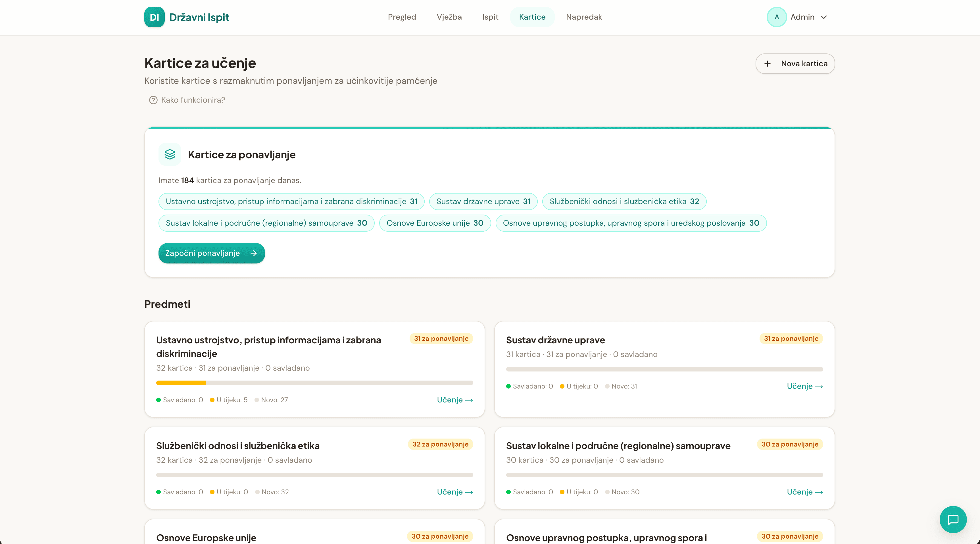Go to the Vježba tab
The image size is (980, 544).
(449, 17)
